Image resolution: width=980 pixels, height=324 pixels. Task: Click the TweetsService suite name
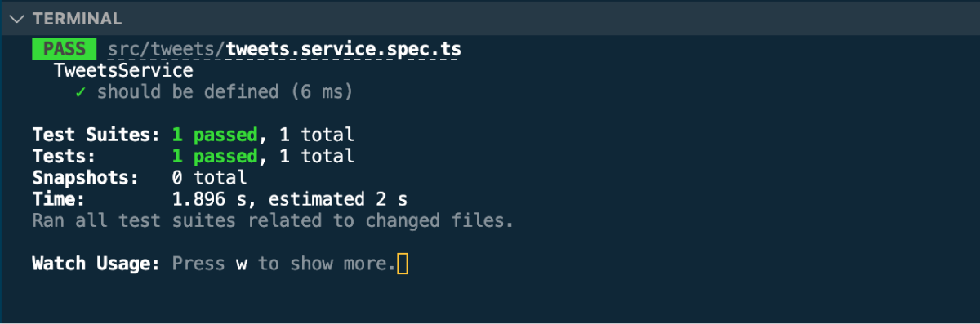pos(123,71)
